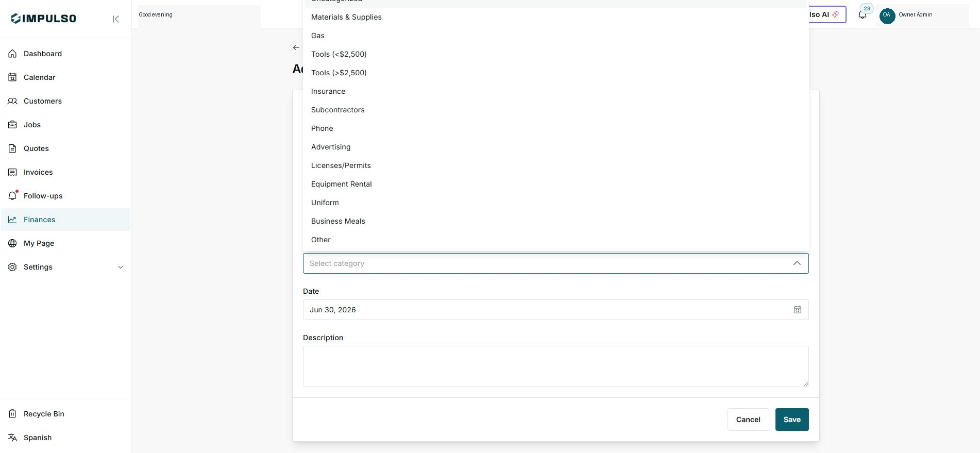
Task: Pick Subcontractors from the category list
Action: (x=556, y=110)
